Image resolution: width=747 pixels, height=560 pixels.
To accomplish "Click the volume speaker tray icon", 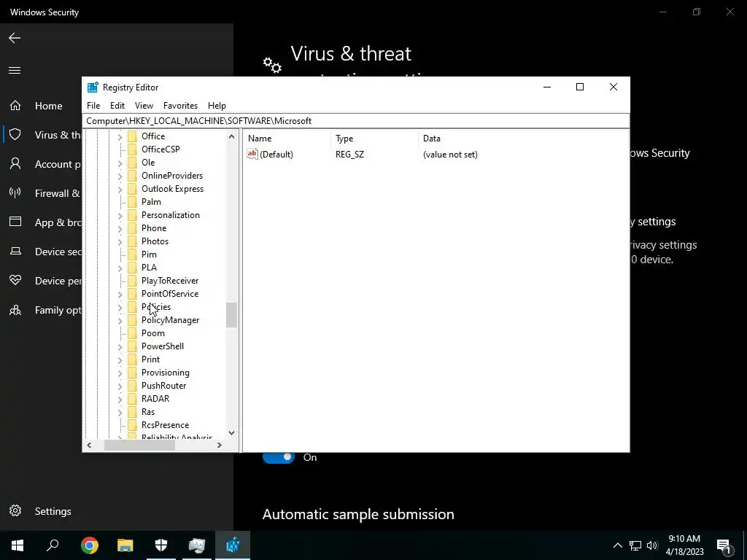I will click(x=653, y=545).
